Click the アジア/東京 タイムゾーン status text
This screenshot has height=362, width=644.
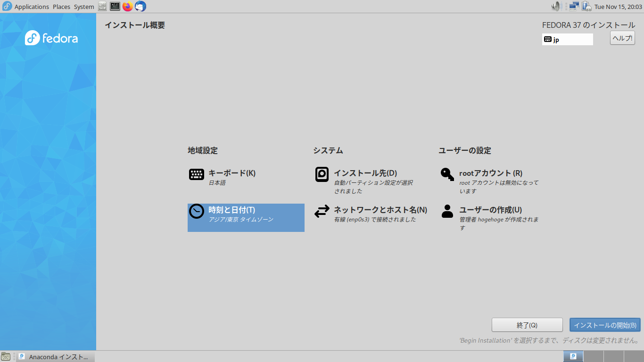[241, 220]
